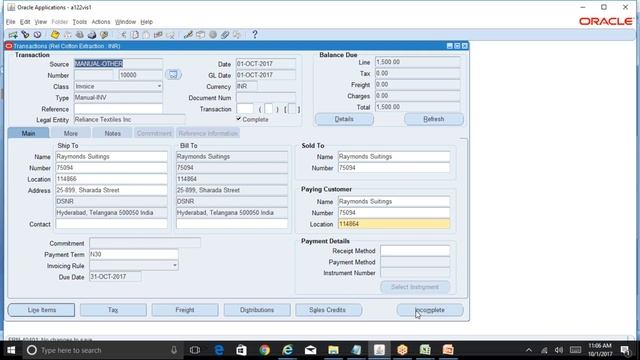Click the icon button beside Number field
Image resolution: width=640 pixels, height=360 pixels.
(x=173, y=75)
